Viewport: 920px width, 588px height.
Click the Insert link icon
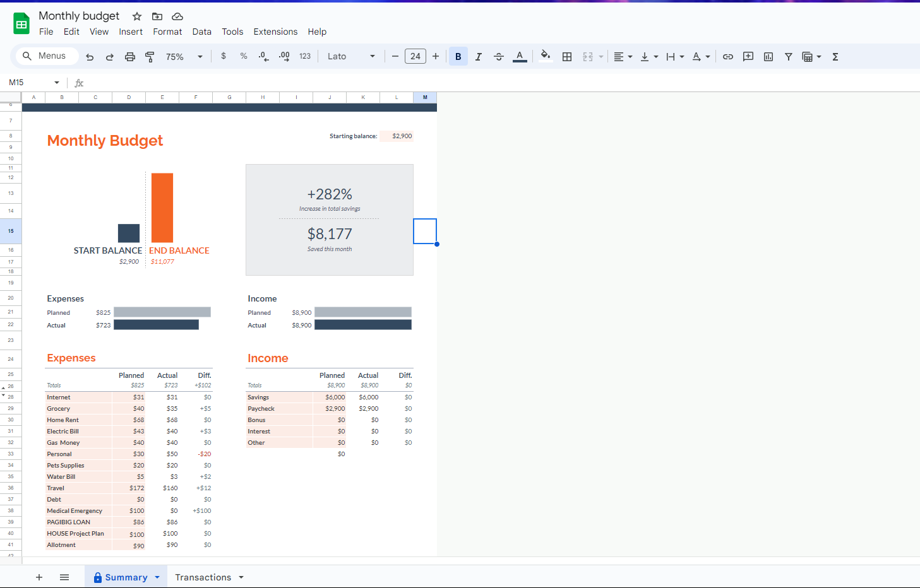pos(728,57)
